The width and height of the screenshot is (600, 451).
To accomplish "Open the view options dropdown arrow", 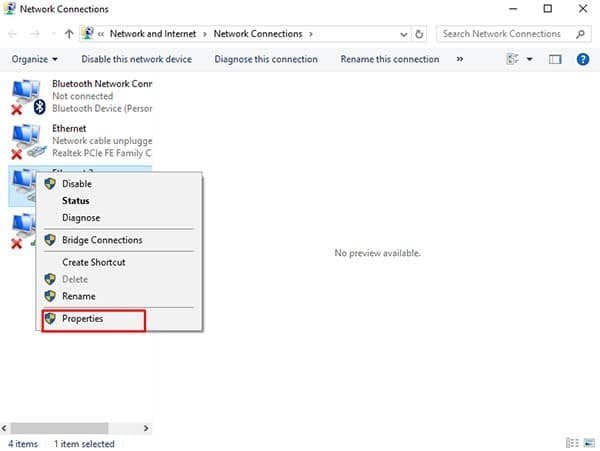I will pyautogui.click(x=530, y=59).
